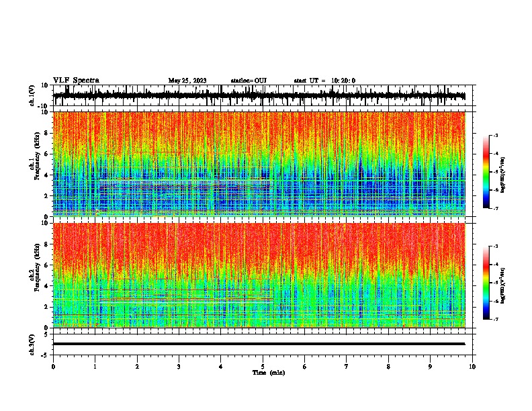Click the "8" kHz tick on ch.2 spectrogram
532x411 pixels.
pyautogui.click(x=47, y=244)
